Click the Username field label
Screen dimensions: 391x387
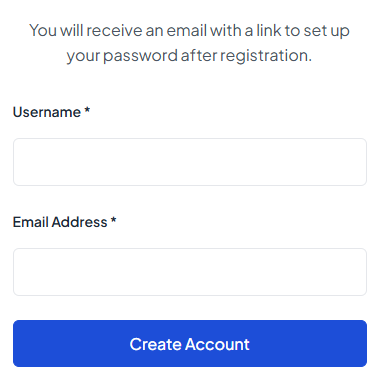(51, 112)
